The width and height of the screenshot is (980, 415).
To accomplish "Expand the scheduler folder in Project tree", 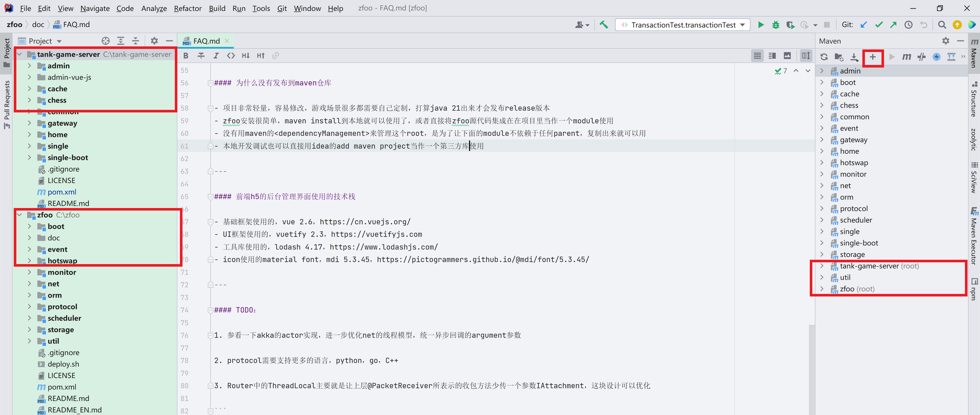I will 29,318.
